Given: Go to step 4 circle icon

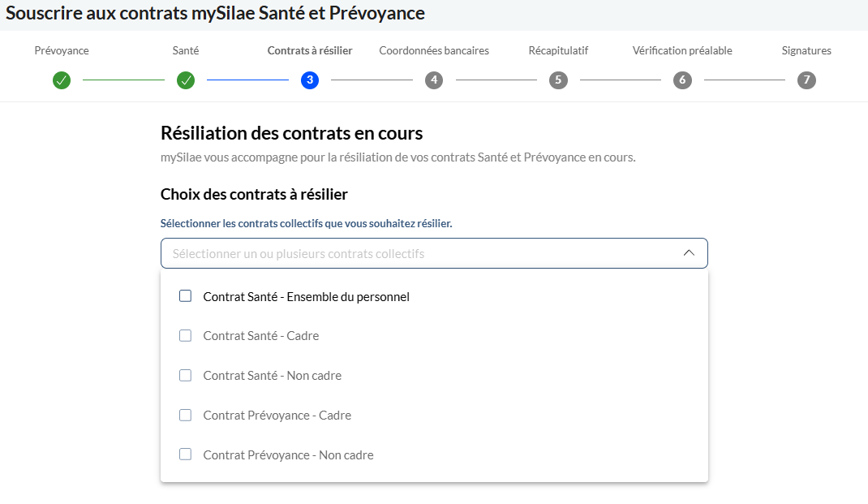Looking at the screenshot, I should [434, 80].
